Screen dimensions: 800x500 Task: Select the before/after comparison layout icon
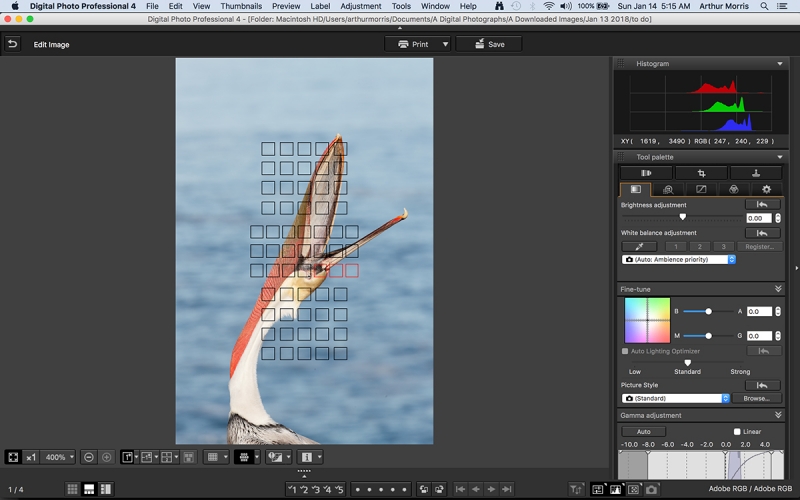click(x=147, y=457)
